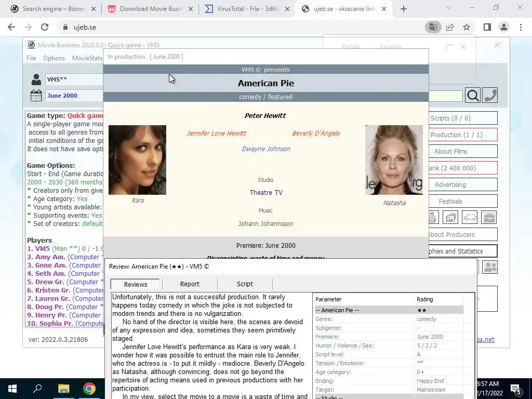Click the Humor / Violence / Sex row

coord(389,345)
